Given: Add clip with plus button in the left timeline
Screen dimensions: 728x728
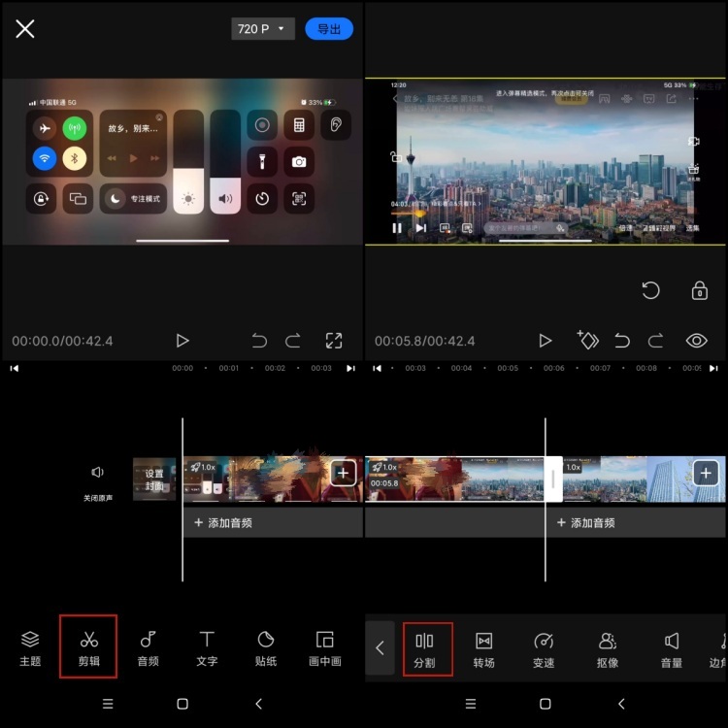Looking at the screenshot, I should point(343,473).
